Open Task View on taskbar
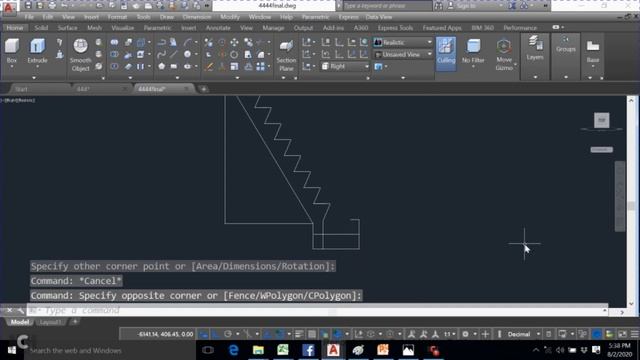 click(x=208, y=350)
